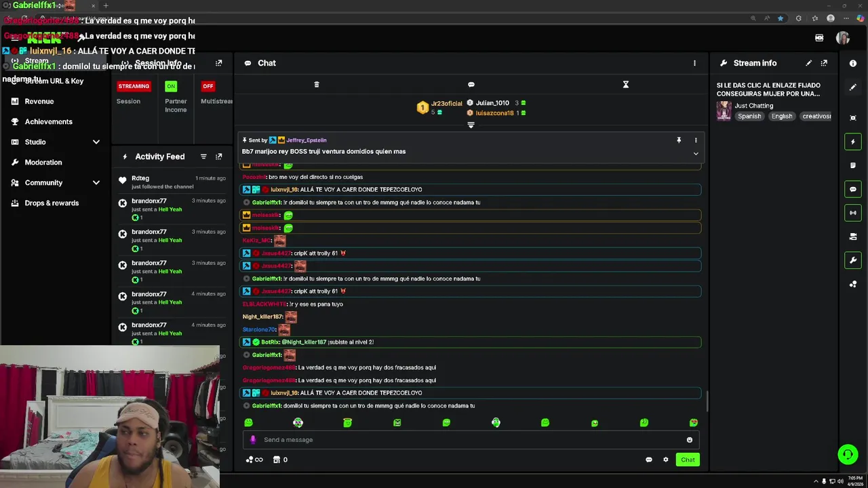The height and width of the screenshot is (488, 868).
Task: Click the Spanish language tag
Action: 749,117
